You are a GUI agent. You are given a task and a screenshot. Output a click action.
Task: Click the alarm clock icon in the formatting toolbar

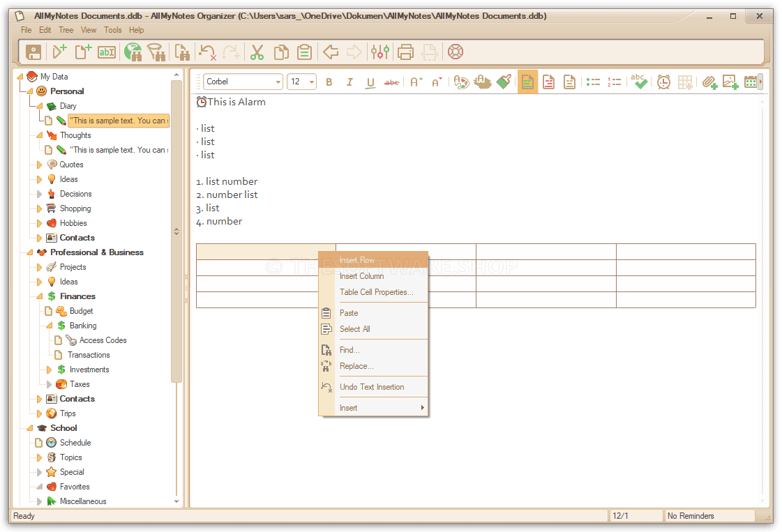coord(663,82)
